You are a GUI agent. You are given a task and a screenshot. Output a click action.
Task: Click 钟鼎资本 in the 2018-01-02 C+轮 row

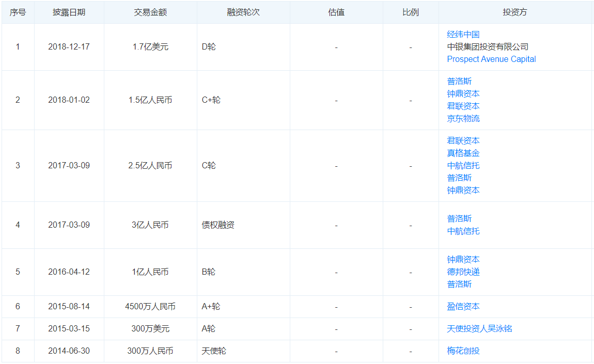tap(463, 94)
